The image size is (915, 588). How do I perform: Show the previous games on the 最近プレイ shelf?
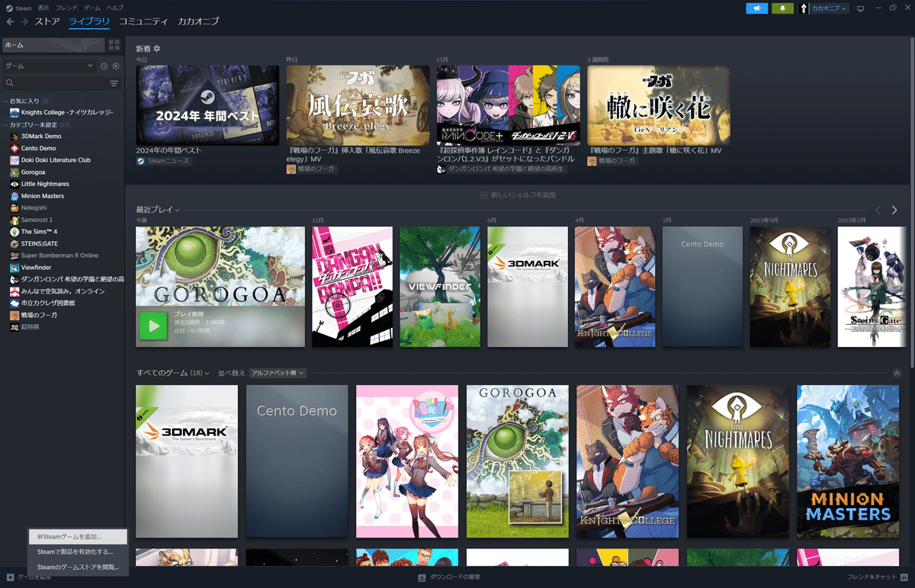pos(878,210)
